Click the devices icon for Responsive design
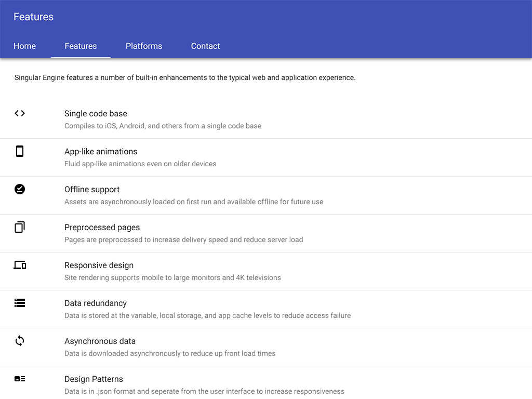This screenshot has height=399, width=532. point(20,265)
